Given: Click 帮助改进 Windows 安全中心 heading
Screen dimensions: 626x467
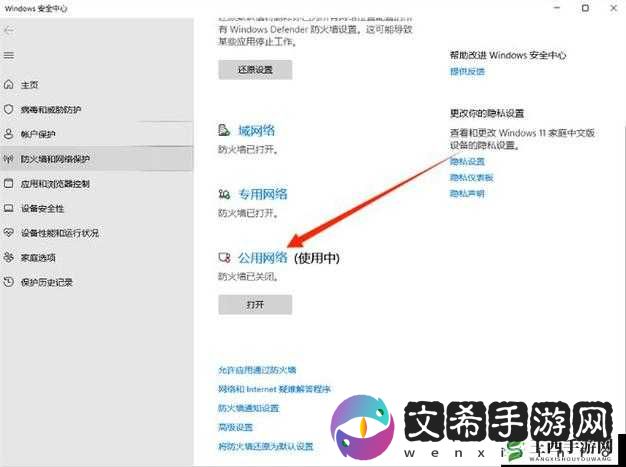Looking at the screenshot, I should (x=508, y=55).
